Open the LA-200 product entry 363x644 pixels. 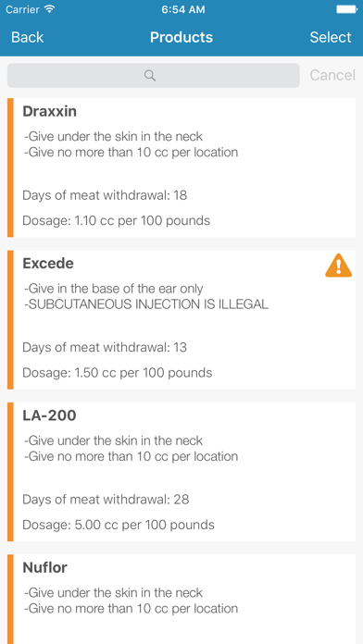(x=181, y=472)
